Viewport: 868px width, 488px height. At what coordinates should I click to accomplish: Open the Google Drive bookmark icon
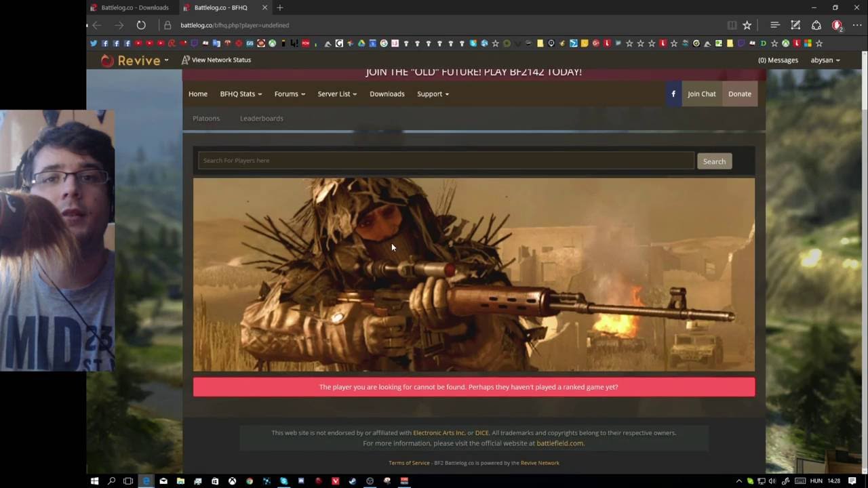pyautogui.click(x=361, y=43)
